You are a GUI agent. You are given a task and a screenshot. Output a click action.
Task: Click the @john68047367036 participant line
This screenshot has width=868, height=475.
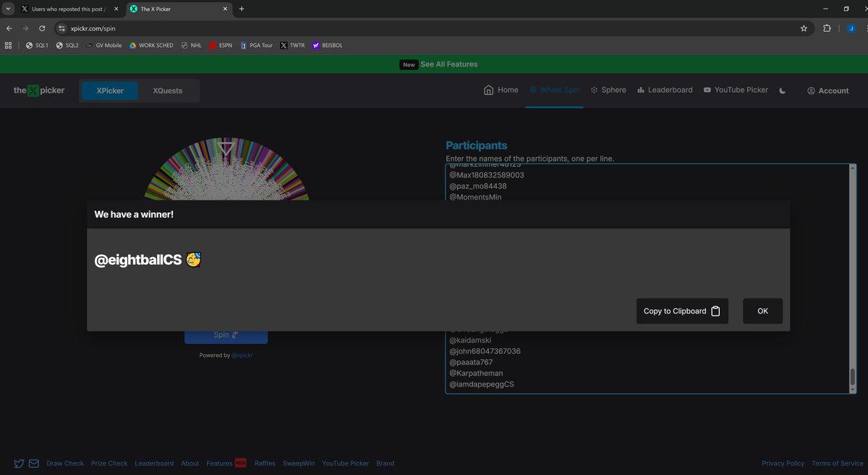485,351
